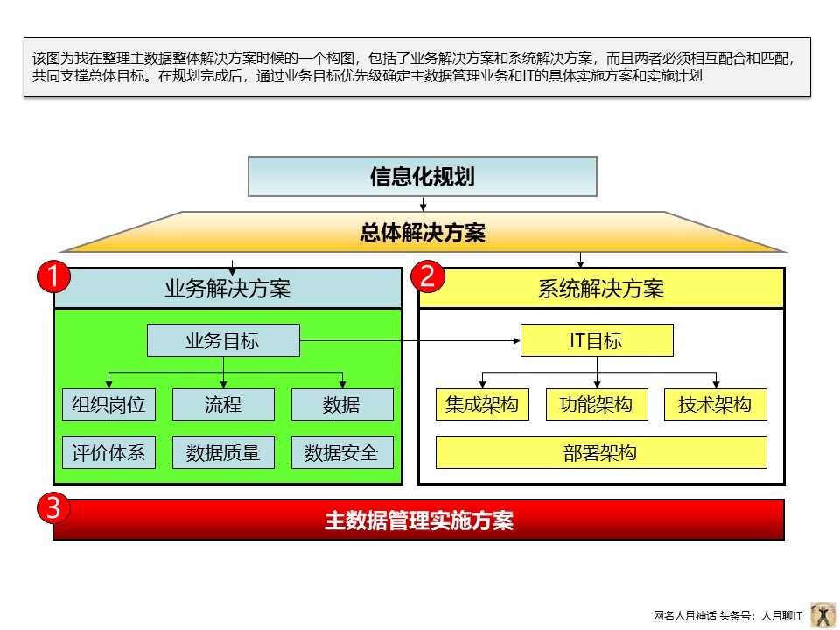Click the 组织岗位 box
Viewport: 840px width, 630px height.
109,405
